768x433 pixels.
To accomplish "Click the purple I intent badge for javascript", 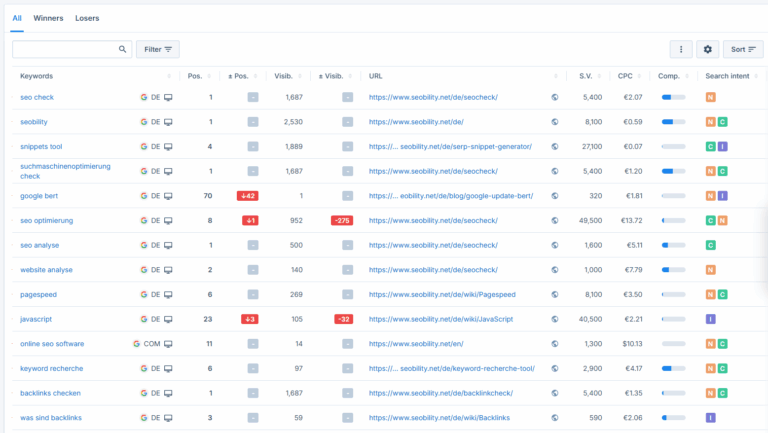I will click(x=711, y=319).
